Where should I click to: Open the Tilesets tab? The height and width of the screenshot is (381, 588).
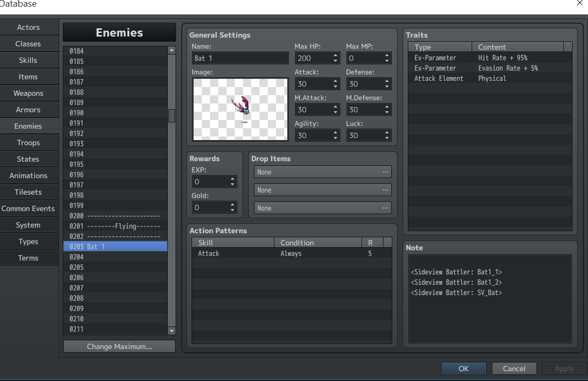point(29,193)
